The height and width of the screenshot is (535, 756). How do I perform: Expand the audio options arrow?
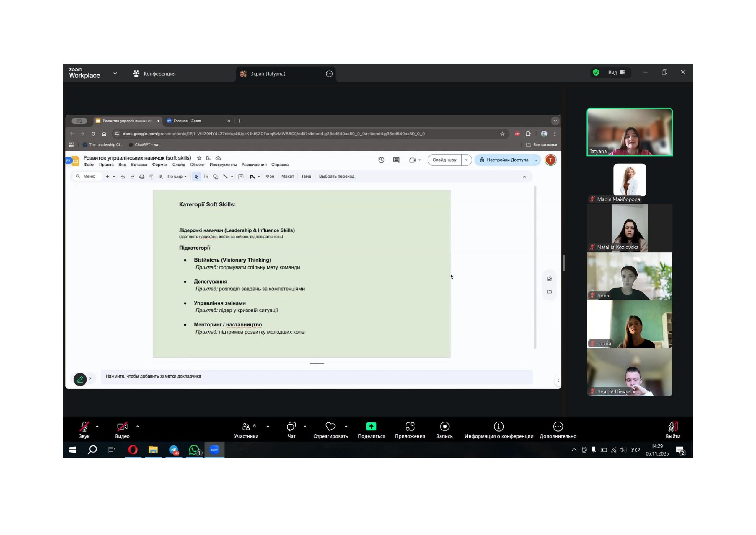(97, 427)
